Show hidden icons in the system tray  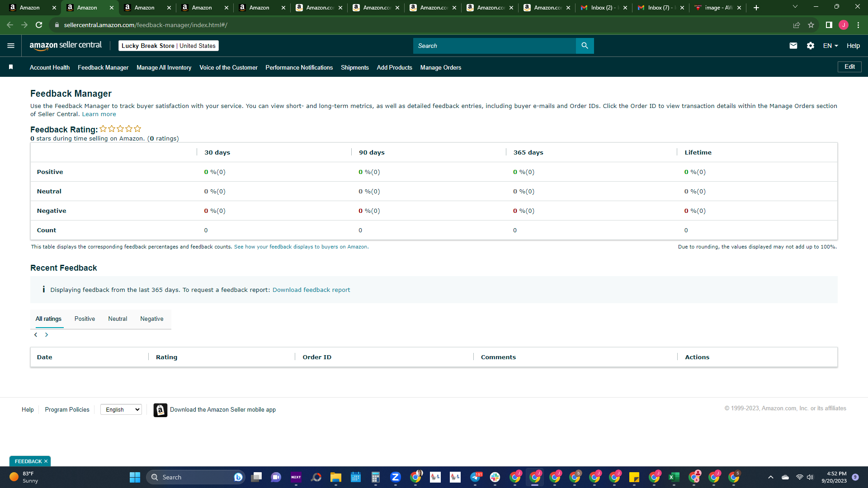click(x=771, y=477)
